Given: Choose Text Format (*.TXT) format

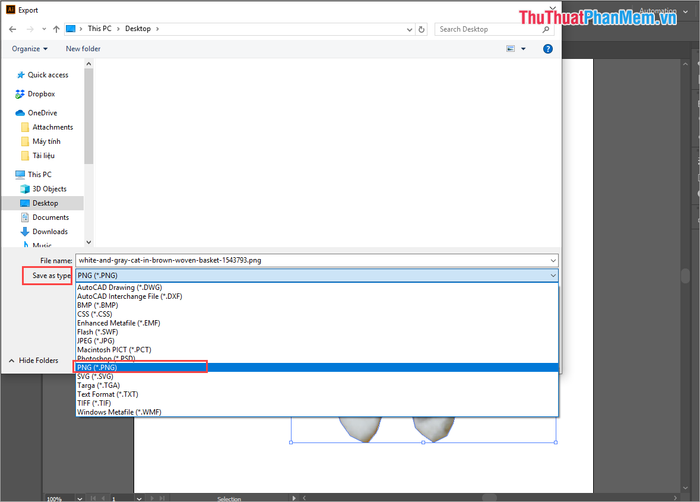Looking at the screenshot, I should tap(317, 394).
